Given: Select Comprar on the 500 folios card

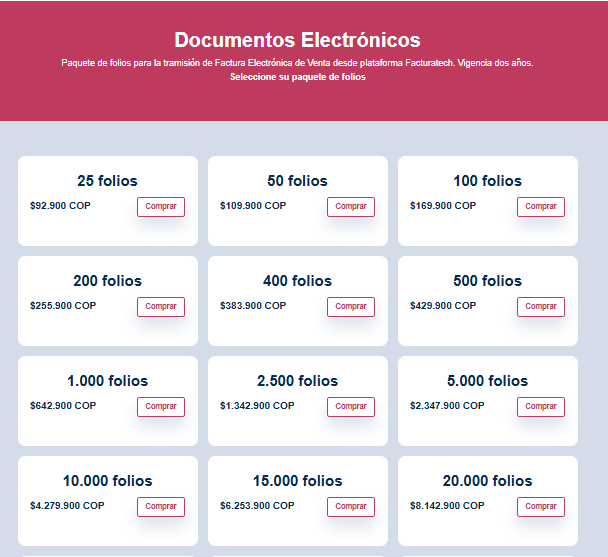Looking at the screenshot, I should [540, 307].
